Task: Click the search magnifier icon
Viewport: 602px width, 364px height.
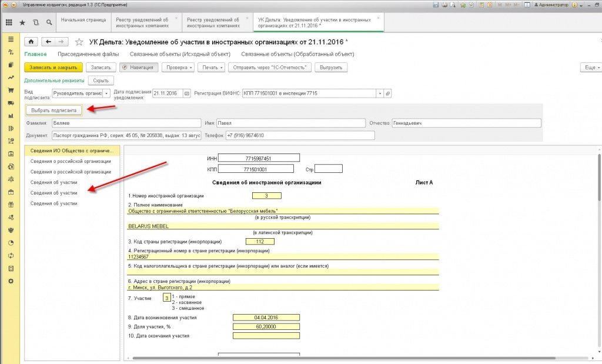Action: coord(49,23)
